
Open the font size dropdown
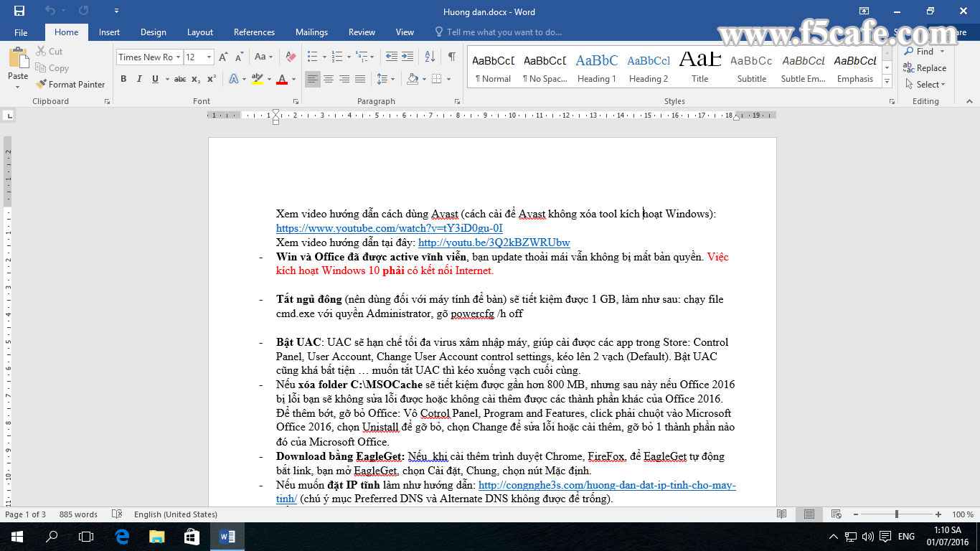pyautogui.click(x=209, y=57)
